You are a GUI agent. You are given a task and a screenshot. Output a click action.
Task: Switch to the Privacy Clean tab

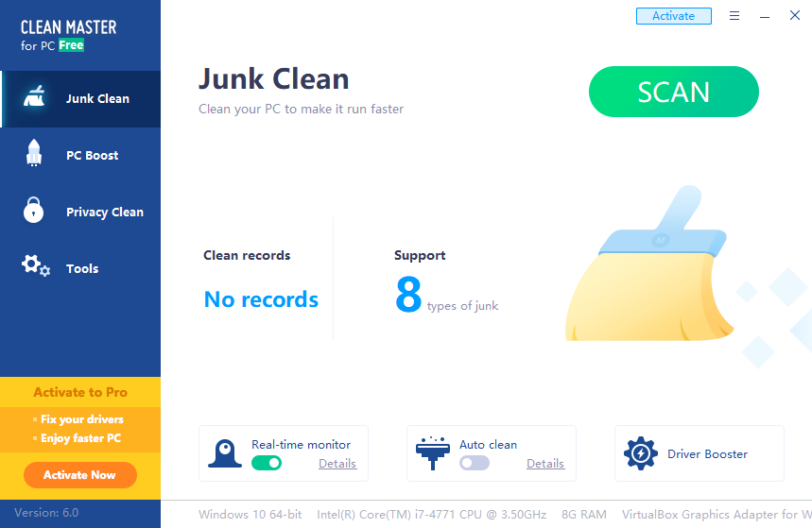click(104, 213)
